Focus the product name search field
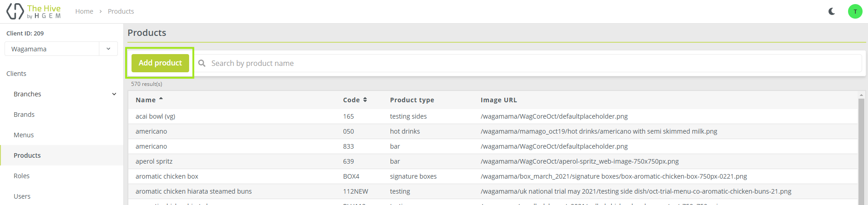Image resolution: width=868 pixels, height=205 pixels. click(x=531, y=63)
